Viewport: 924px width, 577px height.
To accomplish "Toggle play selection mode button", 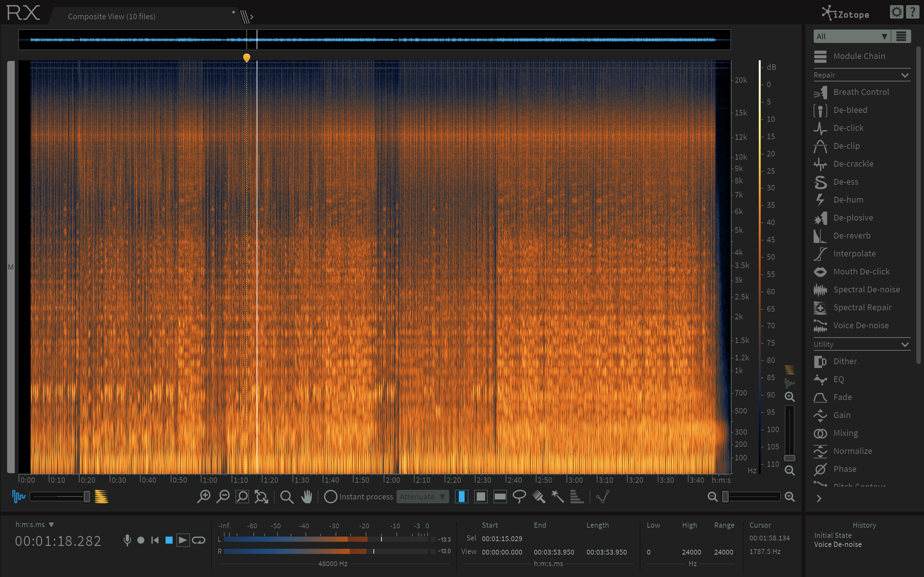I will [x=183, y=540].
